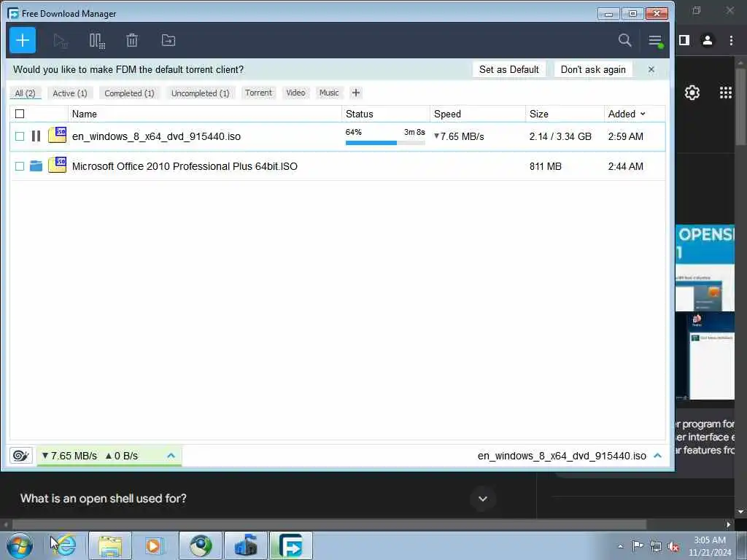Click the 2.14 / 3.34 GB size cell
The image size is (747, 560).
coord(560,136)
